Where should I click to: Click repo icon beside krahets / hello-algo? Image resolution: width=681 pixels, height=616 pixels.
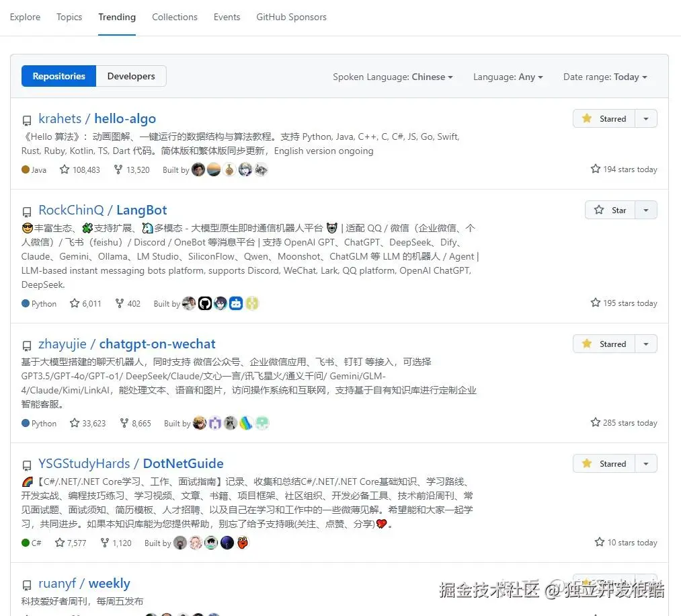(27, 120)
